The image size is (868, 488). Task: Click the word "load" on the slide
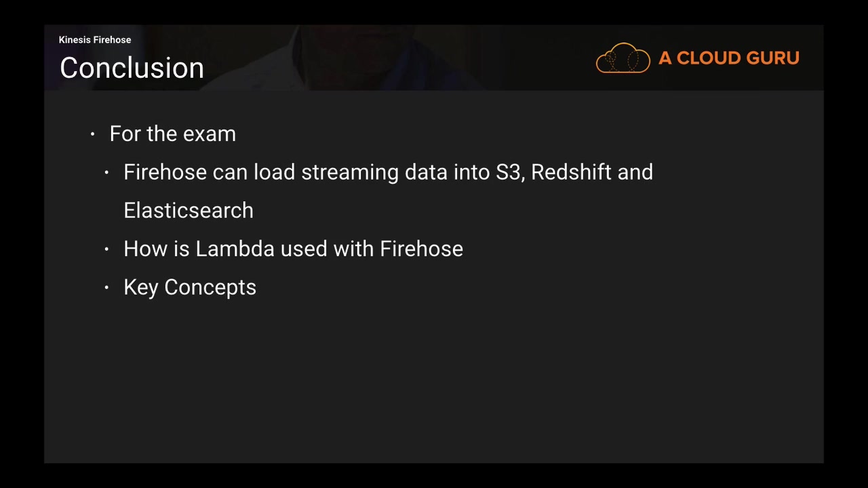point(275,172)
